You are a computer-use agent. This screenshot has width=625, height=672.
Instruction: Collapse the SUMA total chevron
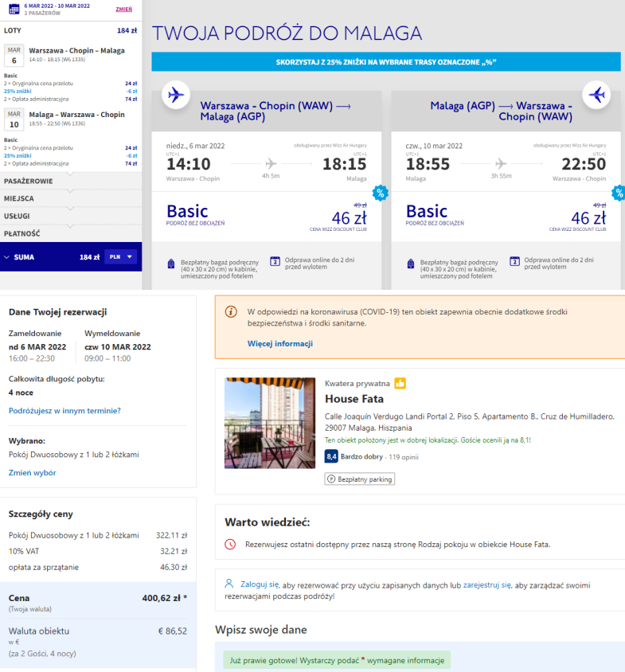click(x=6, y=257)
